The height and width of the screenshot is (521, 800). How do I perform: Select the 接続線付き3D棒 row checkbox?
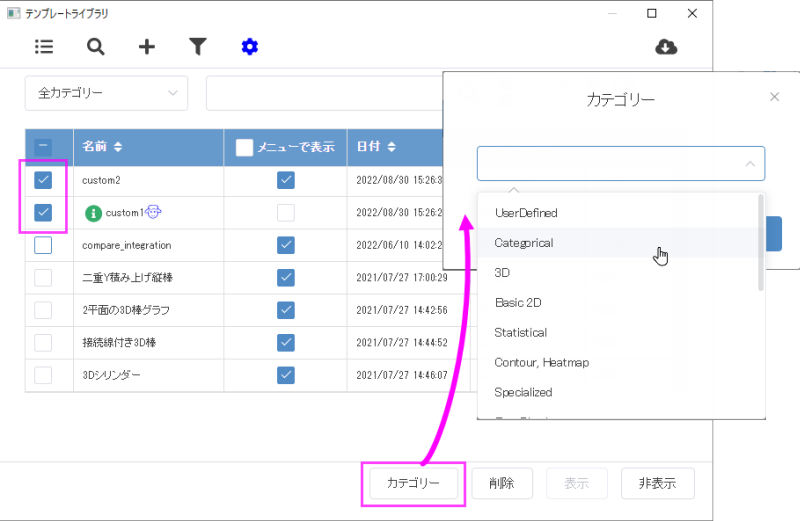(43, 342)
